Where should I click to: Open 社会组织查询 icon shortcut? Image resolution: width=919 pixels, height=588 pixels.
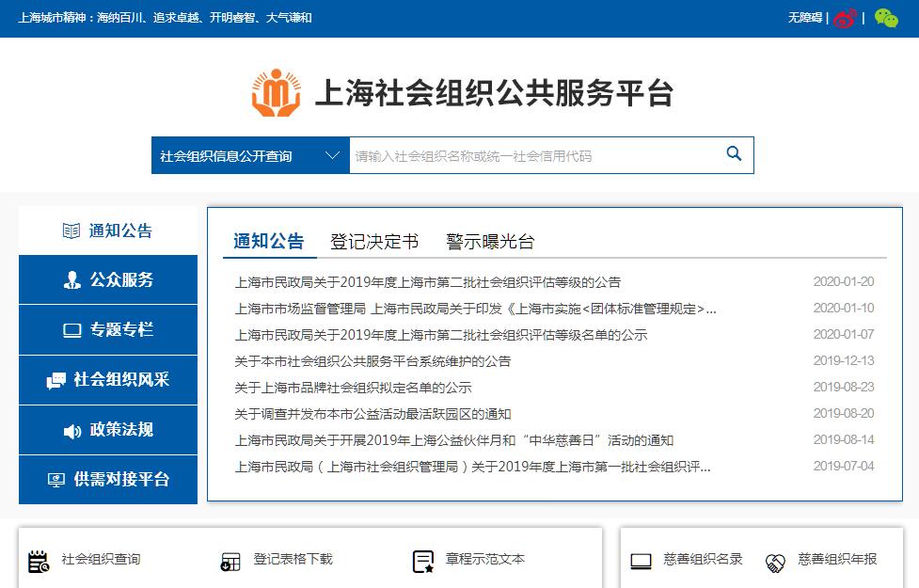pyautogui.click(x=38, y=562)
